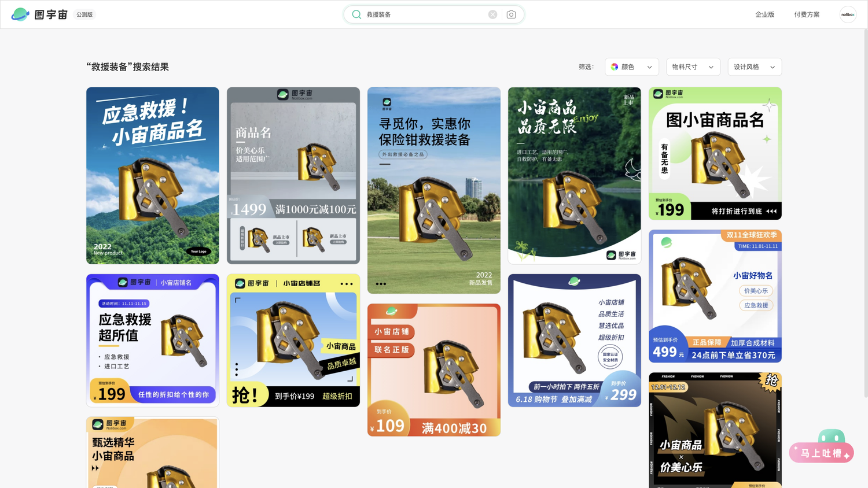The height and width of the screenshot is (488, 868).
Task: Open the 小宙商品 品质无限 lake poster
Action: [575, 176]
